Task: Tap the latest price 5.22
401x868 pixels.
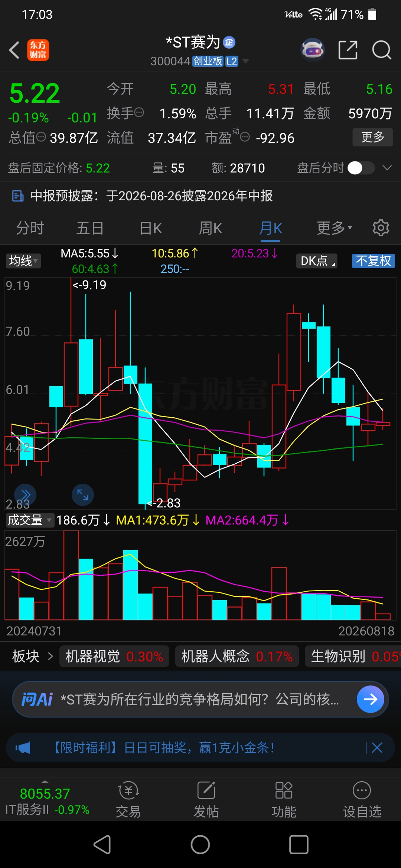Action: pos(35,93)
